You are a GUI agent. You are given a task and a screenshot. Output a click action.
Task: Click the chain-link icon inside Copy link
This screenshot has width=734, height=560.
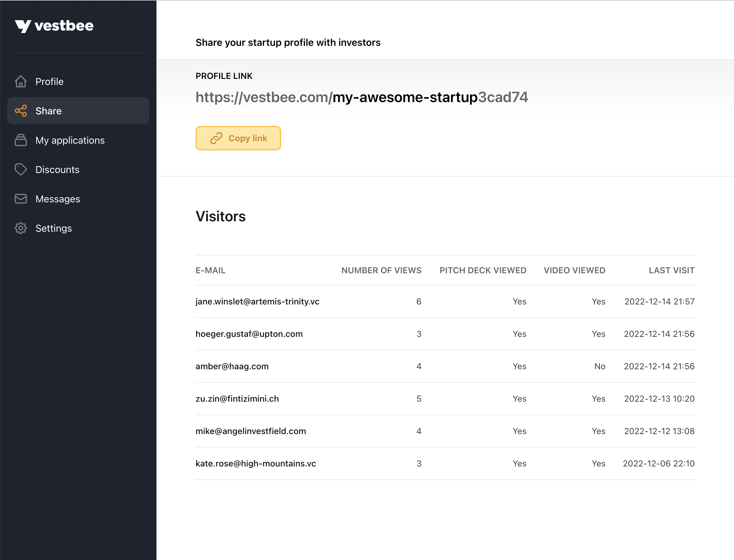click(x=217, y=138)
